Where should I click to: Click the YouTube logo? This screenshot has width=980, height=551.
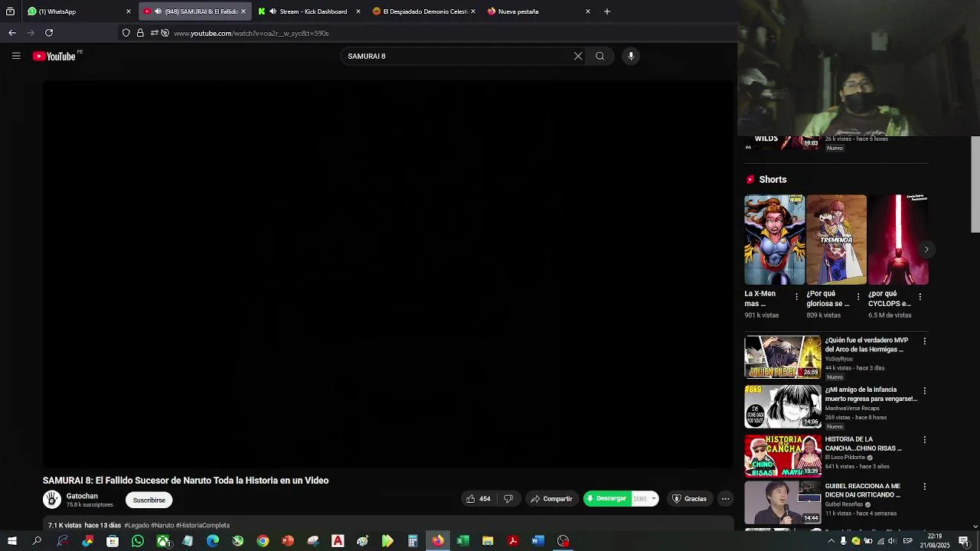click(54, 56)
